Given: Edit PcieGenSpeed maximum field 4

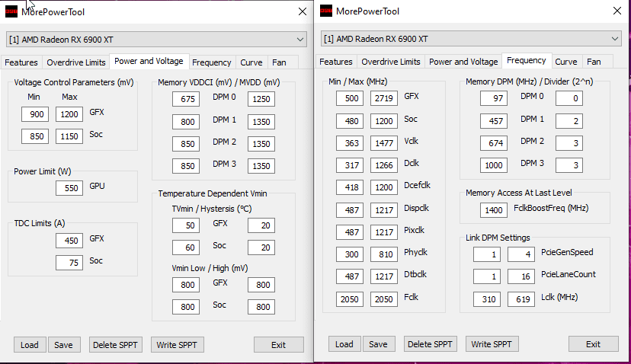Looking at the screenshot, I should pos(521,254).
